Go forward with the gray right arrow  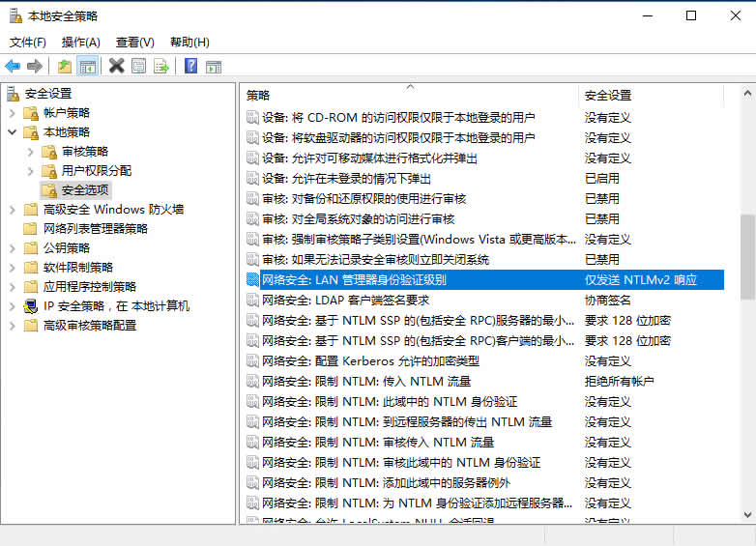click(35, 66)
